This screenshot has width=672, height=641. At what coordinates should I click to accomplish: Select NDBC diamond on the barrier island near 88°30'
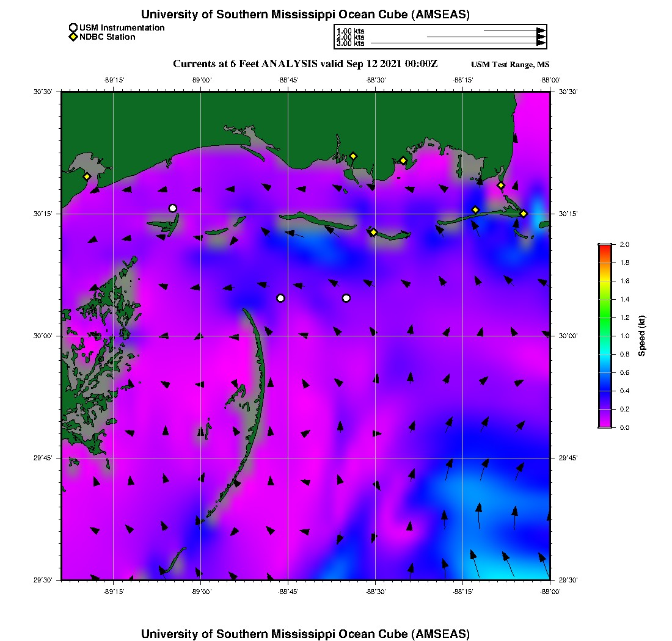(373, 232)
